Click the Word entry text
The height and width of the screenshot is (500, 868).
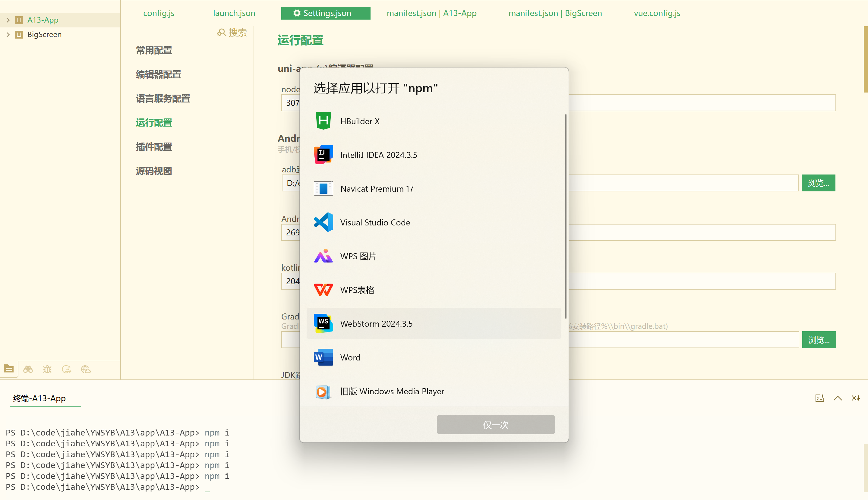click(350, 357)
